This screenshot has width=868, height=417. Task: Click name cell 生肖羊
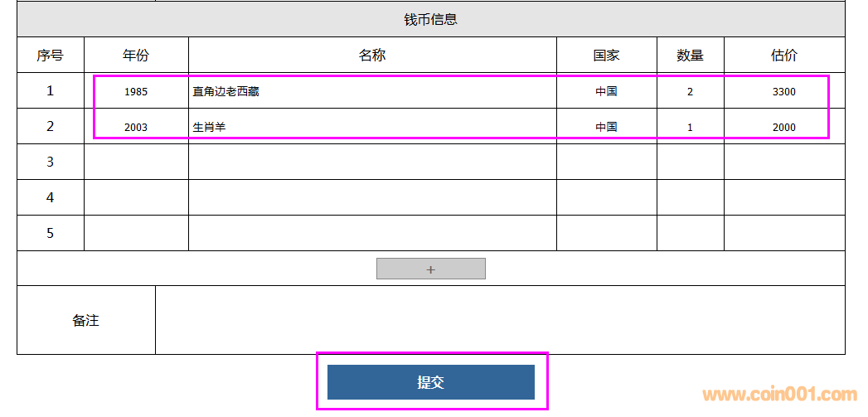click(372, 127)
